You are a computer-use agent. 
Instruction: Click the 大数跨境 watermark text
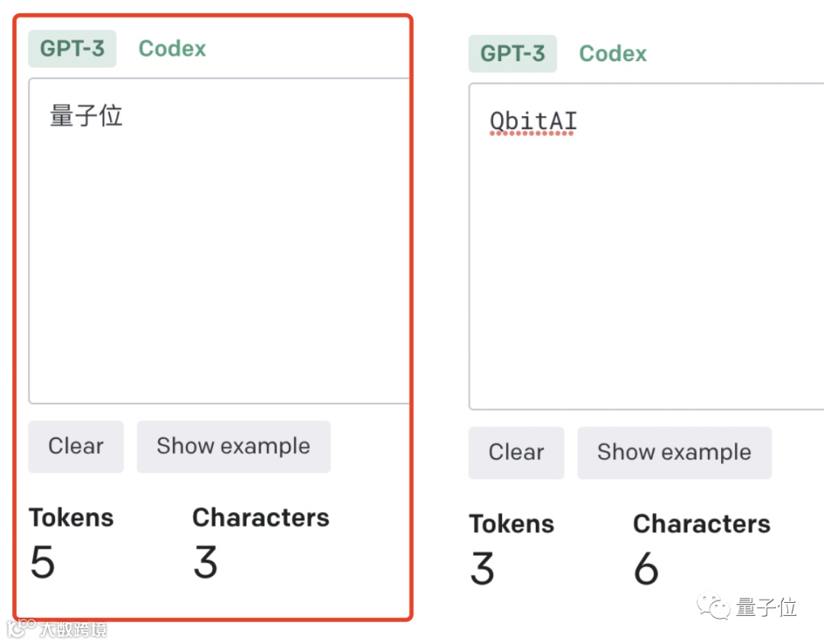click(x=72, y=630)
